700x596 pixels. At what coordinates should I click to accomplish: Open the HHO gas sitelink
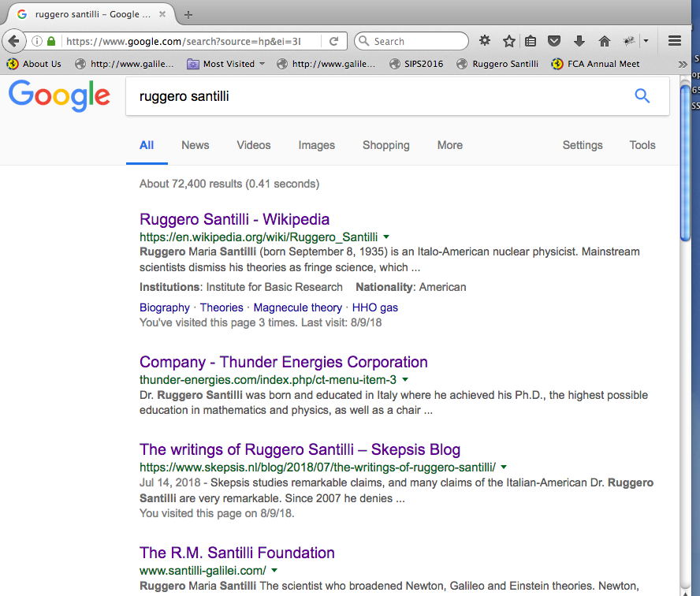(375, 307)
